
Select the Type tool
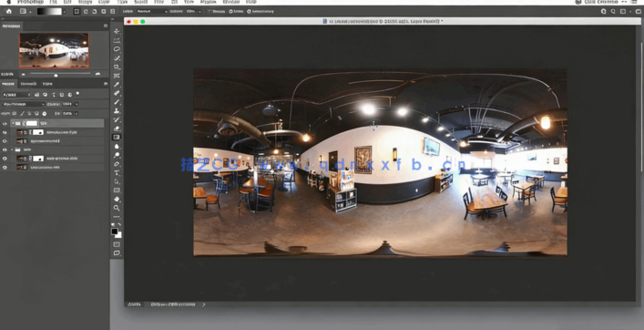[x=117, y=172]
